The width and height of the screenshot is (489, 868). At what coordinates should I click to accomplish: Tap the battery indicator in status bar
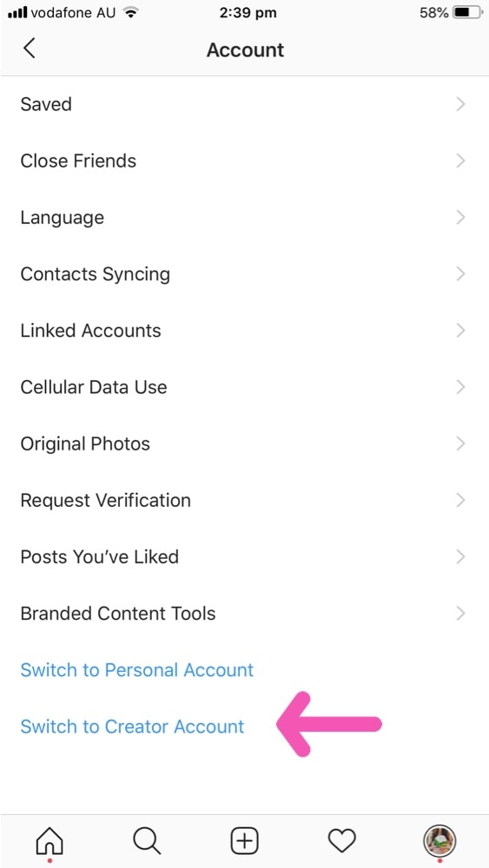466,13
